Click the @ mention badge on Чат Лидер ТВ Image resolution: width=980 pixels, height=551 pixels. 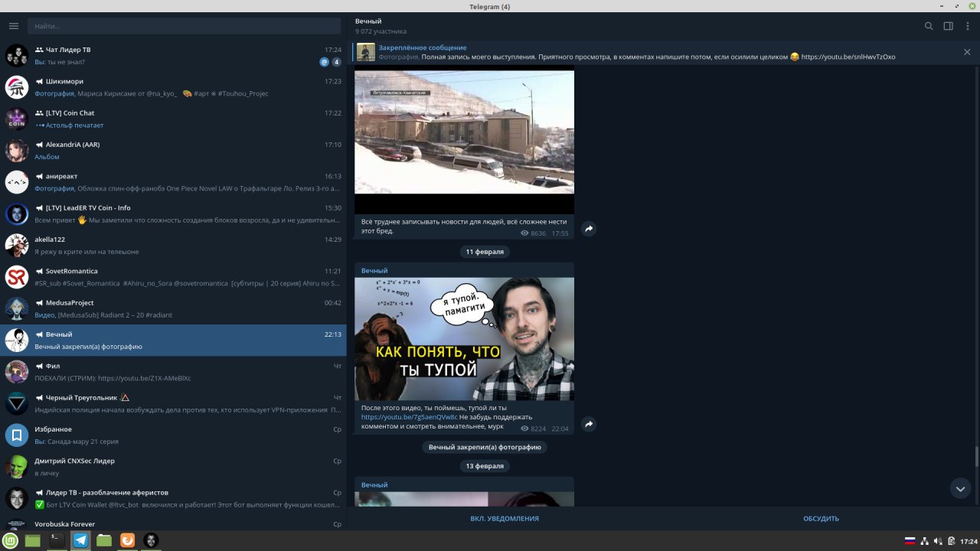(324, 62)
